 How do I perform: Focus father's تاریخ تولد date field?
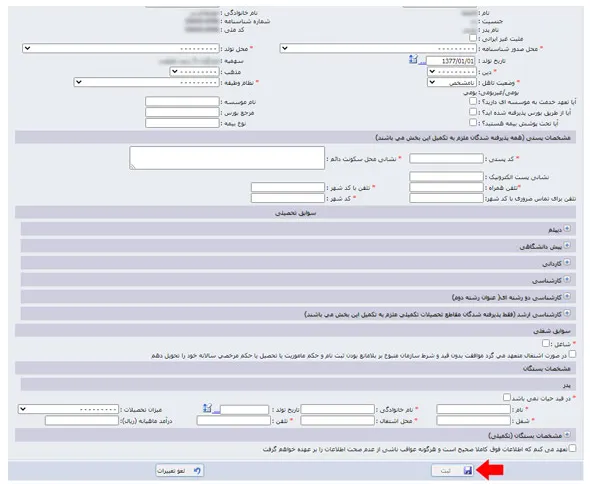coord(245,409)
